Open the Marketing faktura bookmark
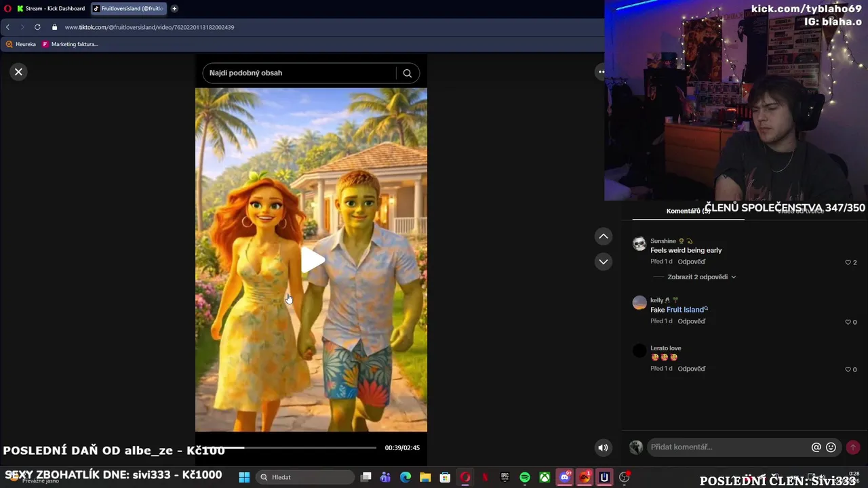This screenshot has height=488, width=868. pos(70,44)
